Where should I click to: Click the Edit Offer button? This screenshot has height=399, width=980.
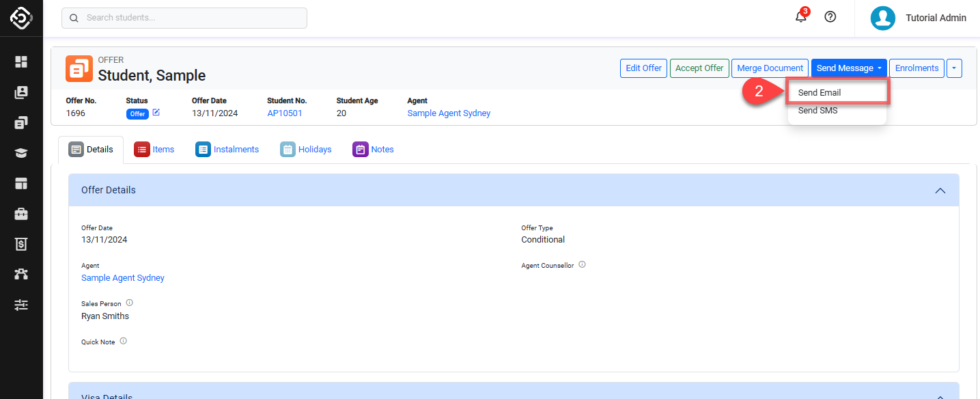(x=643, y=68)
